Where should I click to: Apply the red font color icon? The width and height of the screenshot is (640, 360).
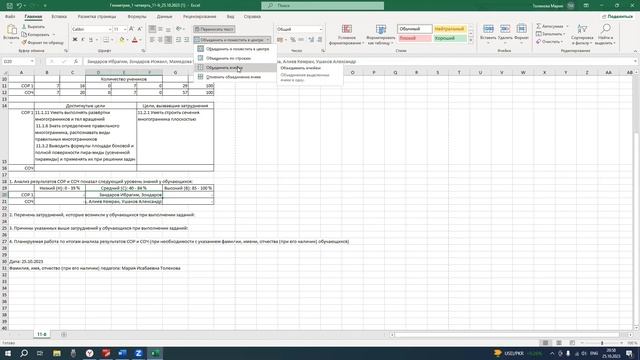[135, 40]
